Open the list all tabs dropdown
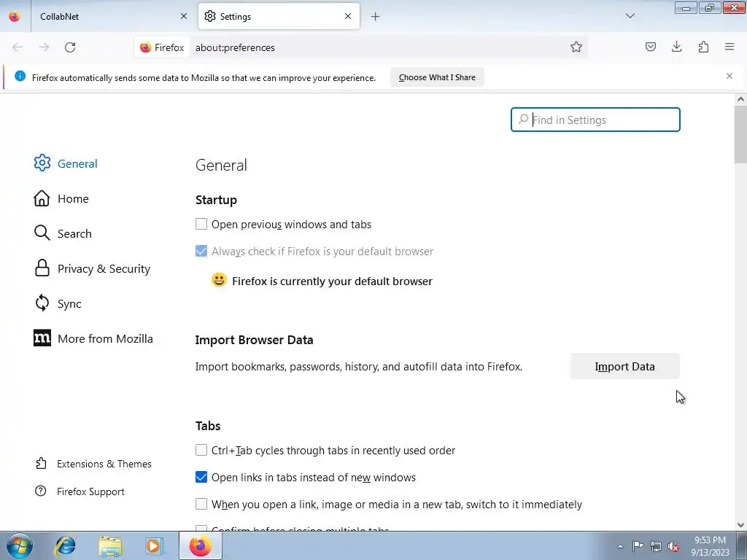This screenshot has width=747, height=560. click(630, 16)
